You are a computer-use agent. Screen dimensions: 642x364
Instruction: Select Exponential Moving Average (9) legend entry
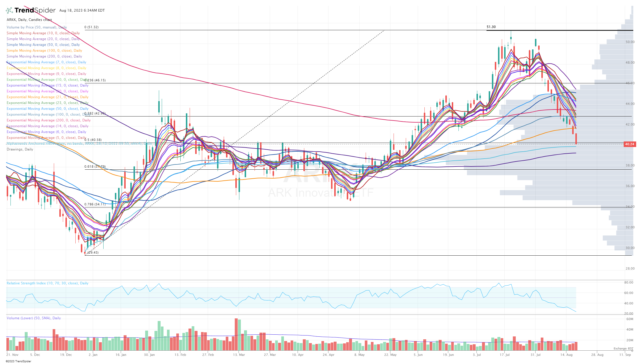(46, 74)
